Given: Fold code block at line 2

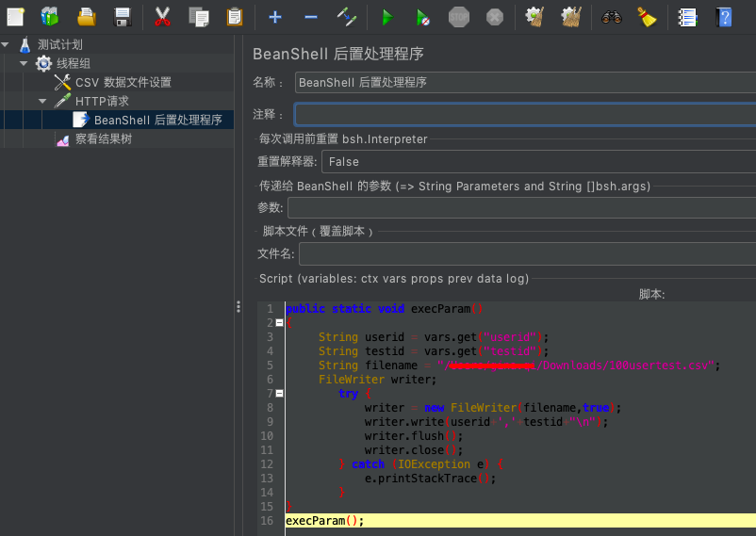Looking at the screenshot, I should coord(279,322).
